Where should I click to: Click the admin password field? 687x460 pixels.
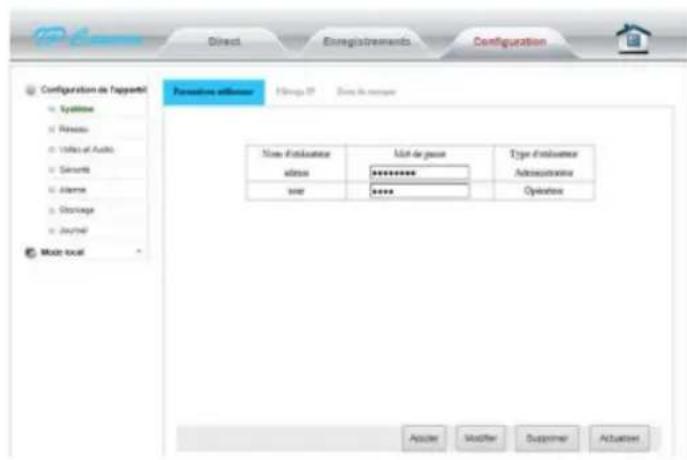[x=419, y=173]
